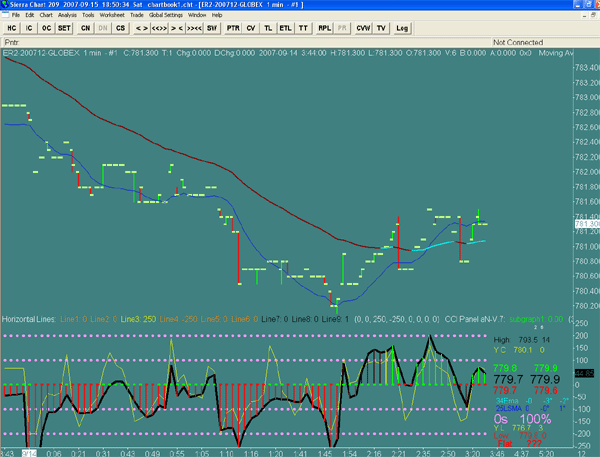The height and width of the screenshot is (457, 600).
Task: Click the red 'Flat' position text
Action: (x=505, y=444)
